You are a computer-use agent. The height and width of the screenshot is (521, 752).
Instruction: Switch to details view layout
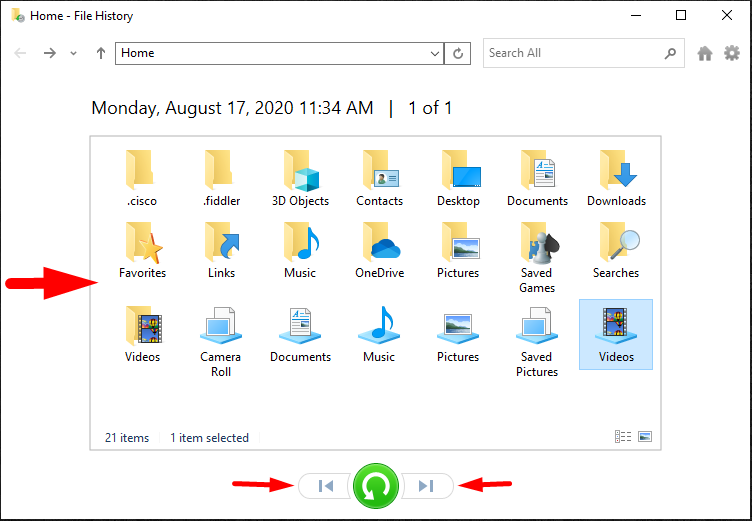point(623,437)
